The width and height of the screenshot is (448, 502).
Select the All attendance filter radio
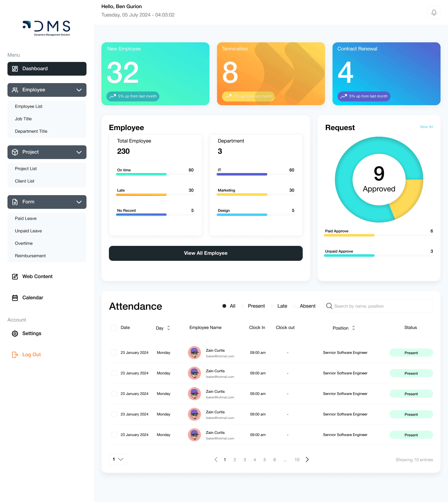224,306
